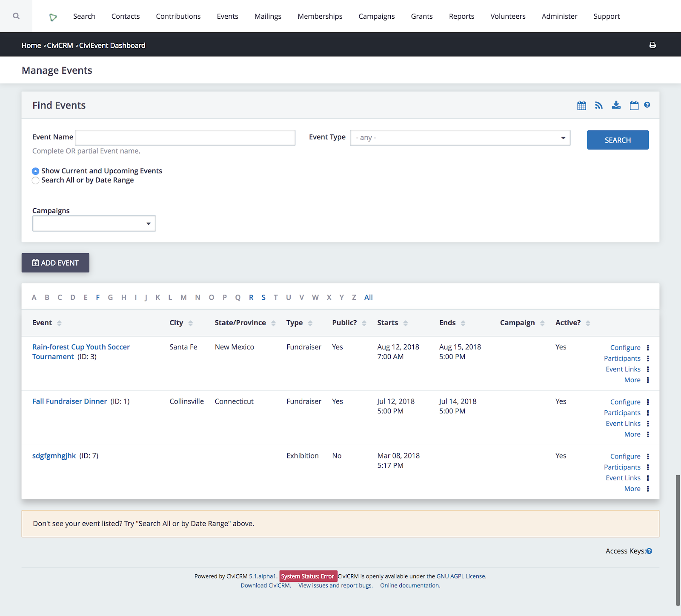The height and width of the screenshot is (616, 681).
Task: Click three-dot icon beside Configure for sdgfgmhgjhk
Action: click(648, 456)
